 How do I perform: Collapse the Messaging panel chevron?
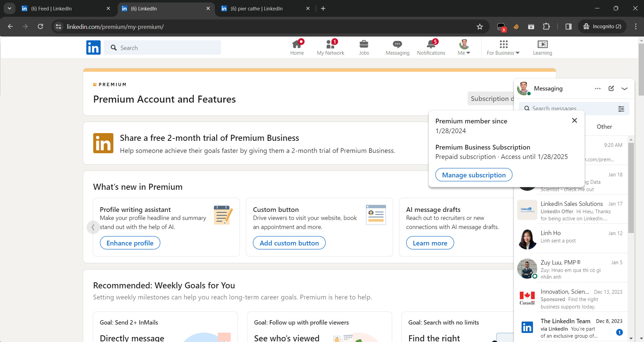624,89
